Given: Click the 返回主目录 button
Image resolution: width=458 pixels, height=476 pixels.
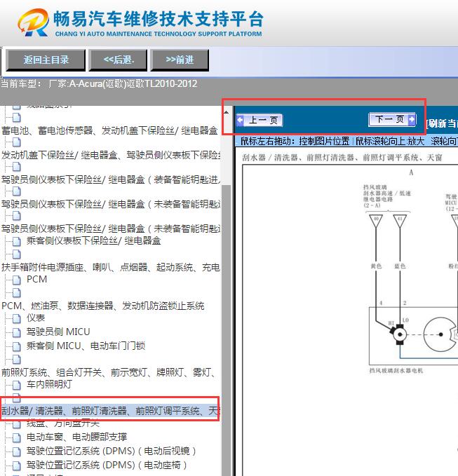Looking at the screenshot, I should click(x=46, y=60).
